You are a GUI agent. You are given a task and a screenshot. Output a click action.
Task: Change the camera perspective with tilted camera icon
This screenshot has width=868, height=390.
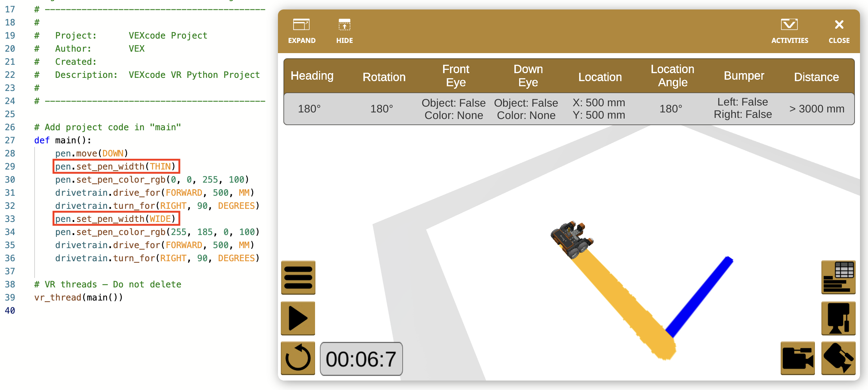tap(839, 358)
